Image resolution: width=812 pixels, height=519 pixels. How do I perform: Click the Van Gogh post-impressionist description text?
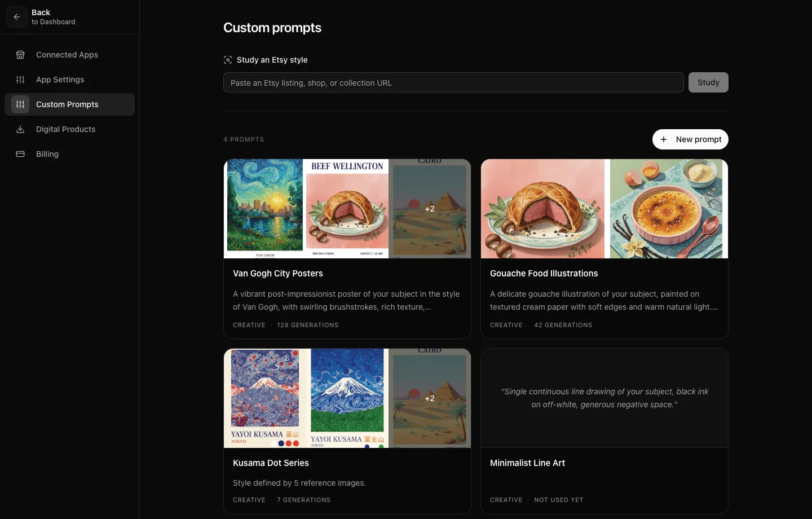[x=346, y=300]
